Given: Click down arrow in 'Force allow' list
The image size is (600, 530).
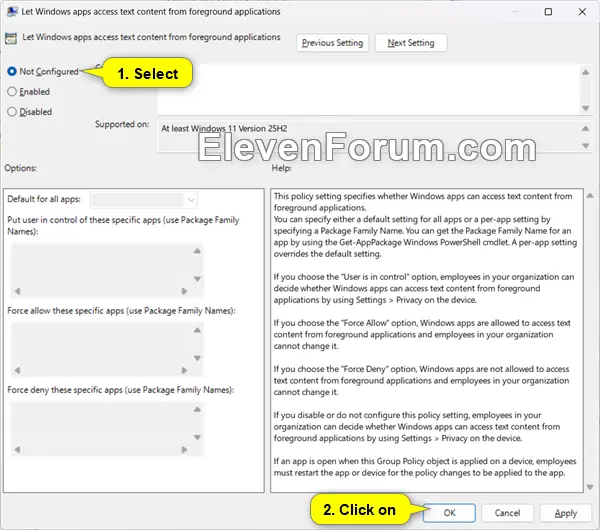Looking at the screenshot, I should (197, 358).
